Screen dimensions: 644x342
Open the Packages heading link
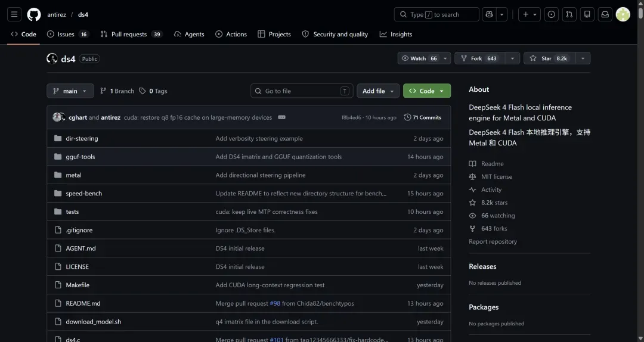tap(484, 307)
